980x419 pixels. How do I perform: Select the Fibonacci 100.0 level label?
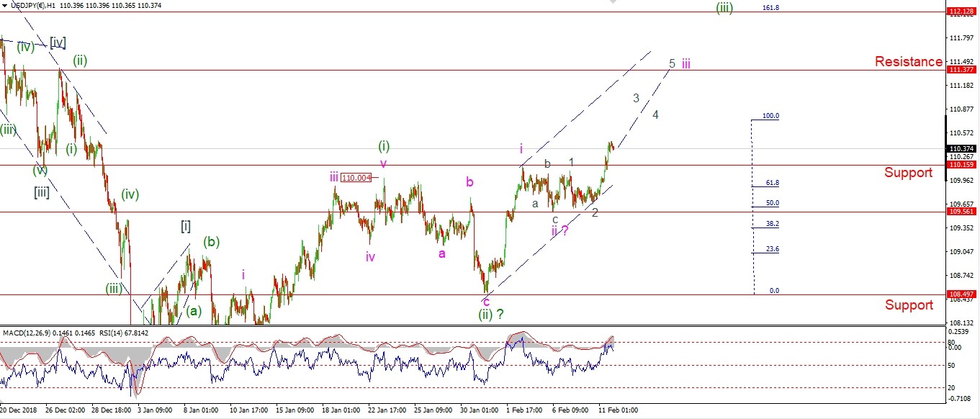tap(770, 116)
